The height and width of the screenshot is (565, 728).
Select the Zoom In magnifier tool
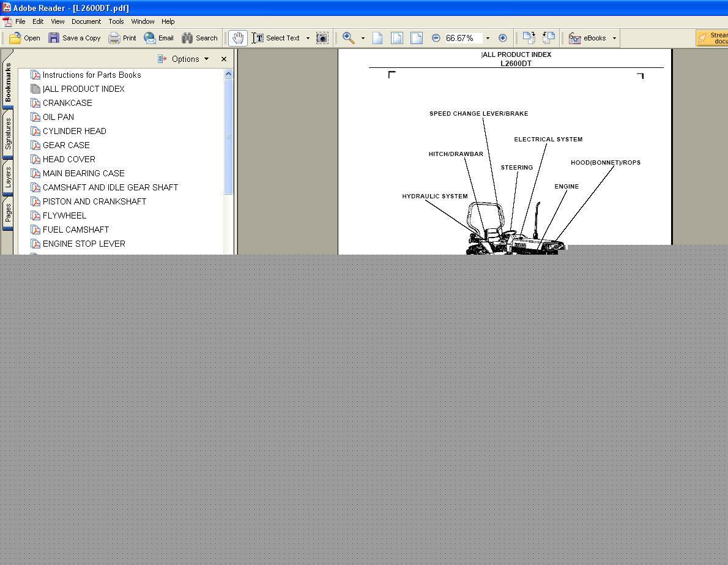[349, 38]
